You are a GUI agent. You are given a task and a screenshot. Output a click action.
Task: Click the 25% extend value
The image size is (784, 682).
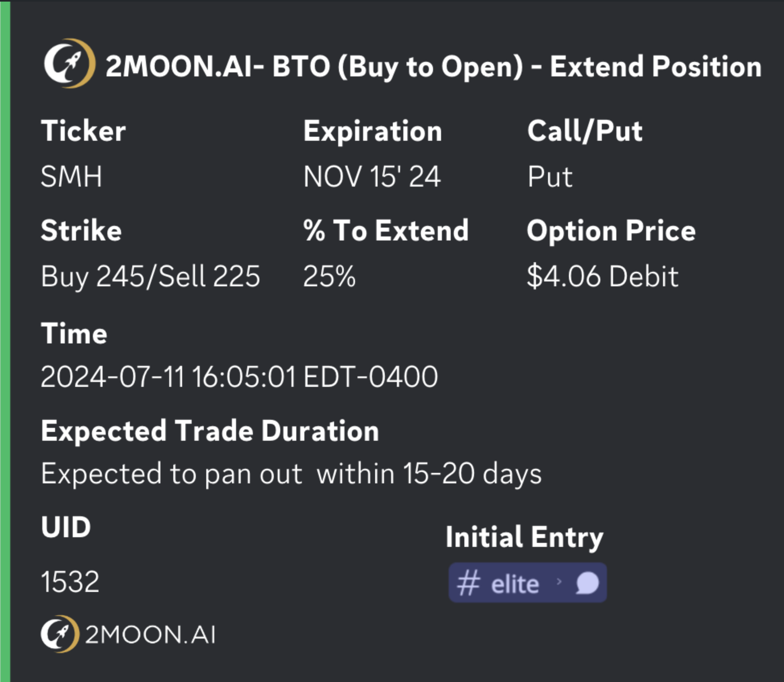329,276
